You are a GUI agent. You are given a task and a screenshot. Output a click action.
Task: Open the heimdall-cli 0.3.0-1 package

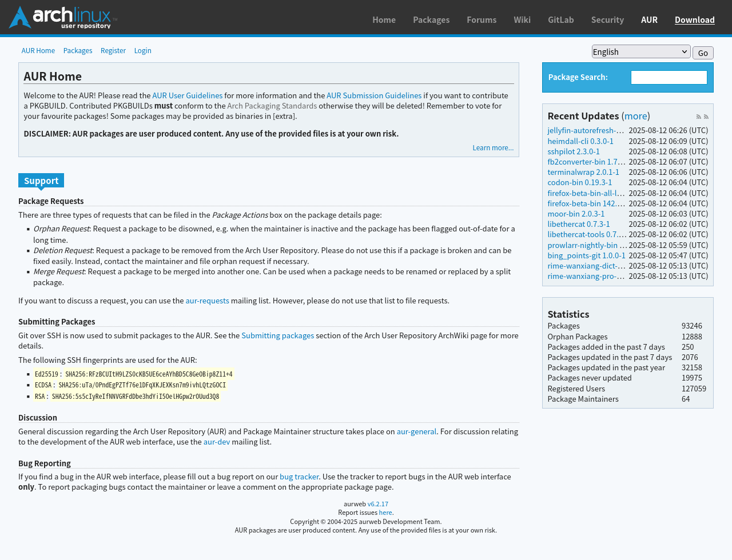coord(580,141)
